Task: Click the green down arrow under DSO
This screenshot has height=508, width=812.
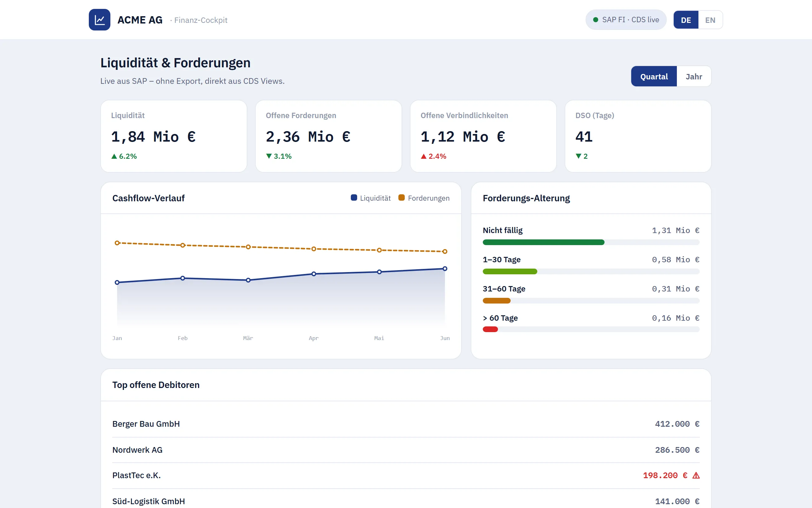Action: click(578, 156)
